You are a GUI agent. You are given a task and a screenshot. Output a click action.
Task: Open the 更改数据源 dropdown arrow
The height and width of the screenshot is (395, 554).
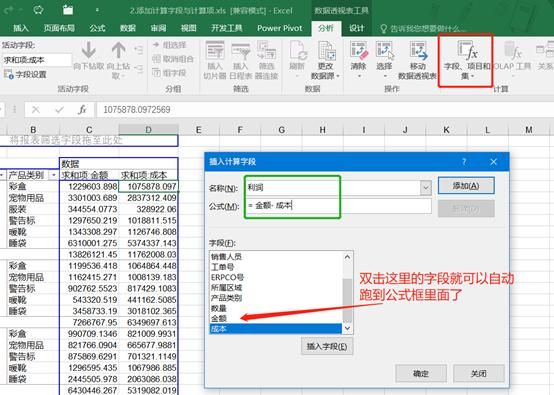point(338,76)
